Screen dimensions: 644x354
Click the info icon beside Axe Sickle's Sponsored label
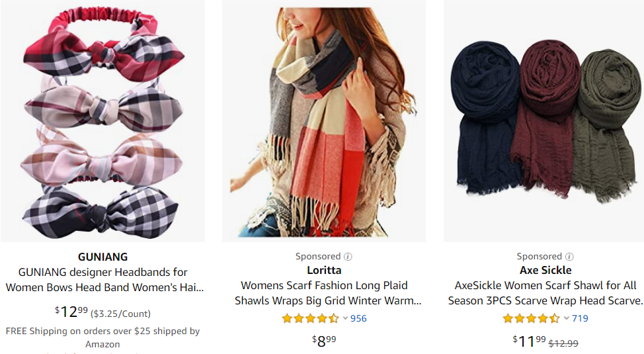click(x=569, y=257)
